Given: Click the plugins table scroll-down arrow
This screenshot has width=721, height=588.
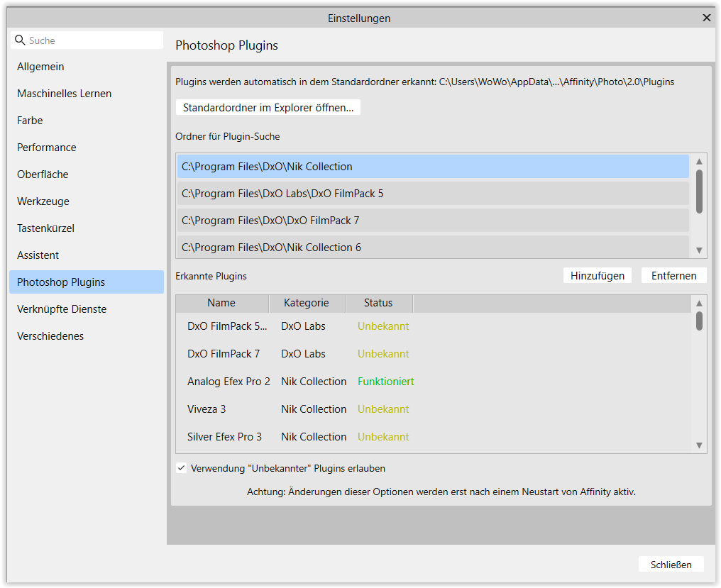Looking at the screenshot, I should coord(700,445).
